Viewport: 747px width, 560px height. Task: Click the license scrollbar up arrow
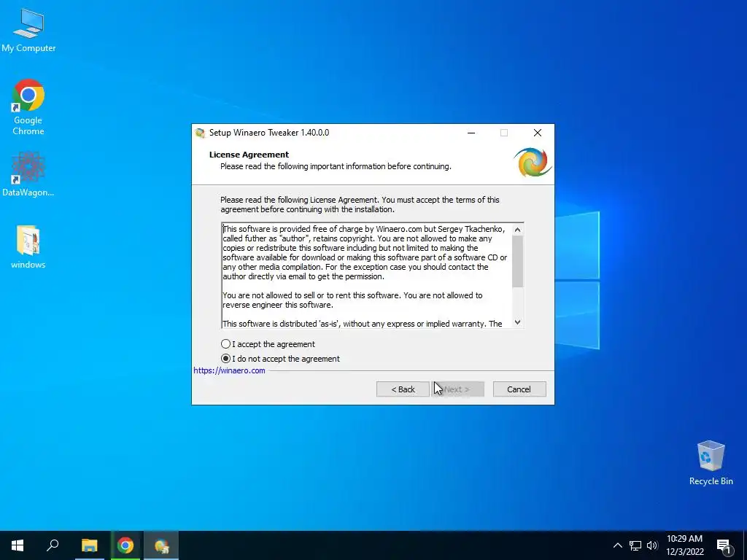518,230
